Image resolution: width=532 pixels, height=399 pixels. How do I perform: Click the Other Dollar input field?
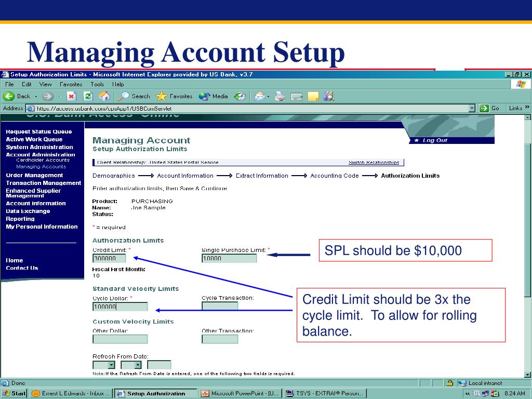(x=120, y=339)
